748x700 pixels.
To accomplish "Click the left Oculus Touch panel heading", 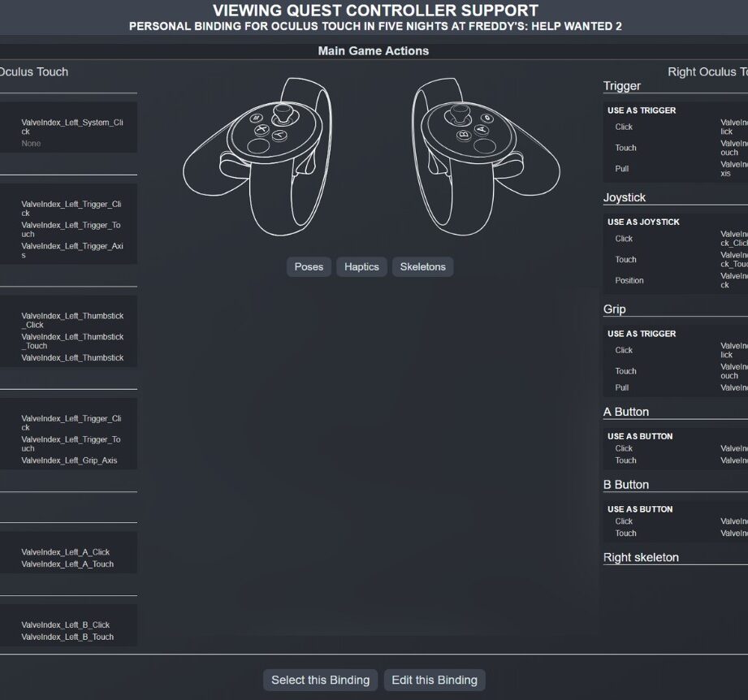I will pyautogui.click(x=34, y=72).
